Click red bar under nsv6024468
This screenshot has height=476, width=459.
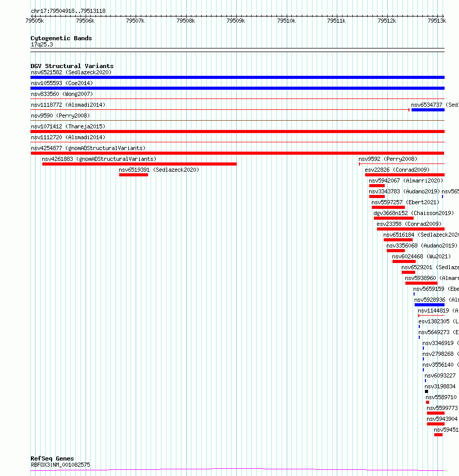coord(404,261)
